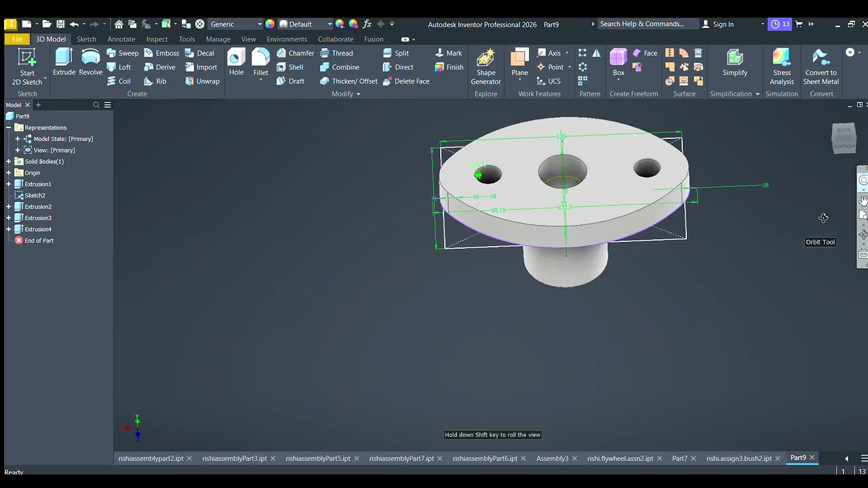Expand the Extrusion2 feature

8,207
